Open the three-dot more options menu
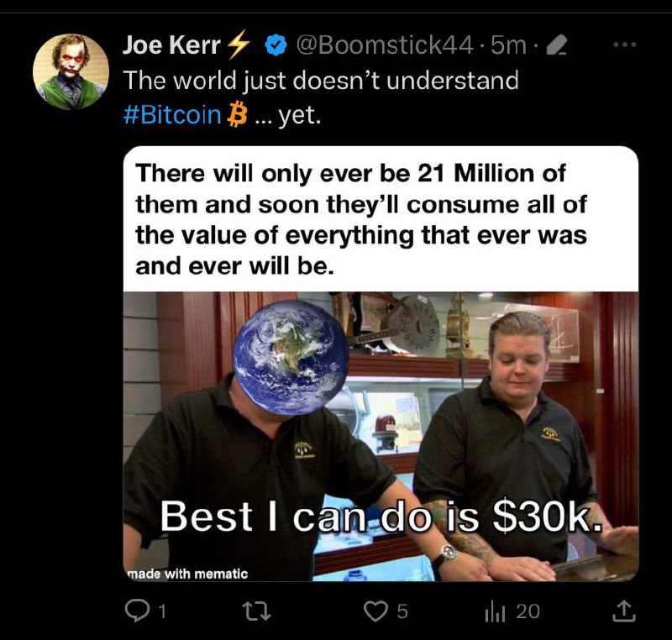 point(624,45)
